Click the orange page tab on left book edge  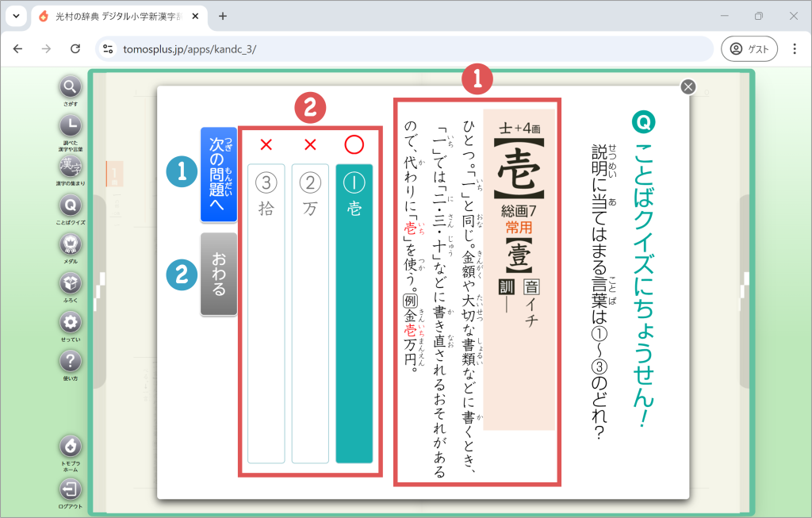tap(114, 174)
